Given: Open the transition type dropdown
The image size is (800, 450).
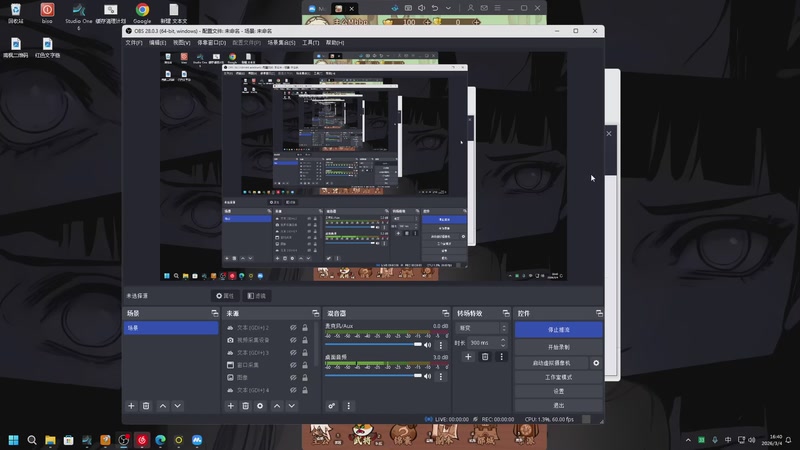Looking at the screenshot, I should pos(482,328).
